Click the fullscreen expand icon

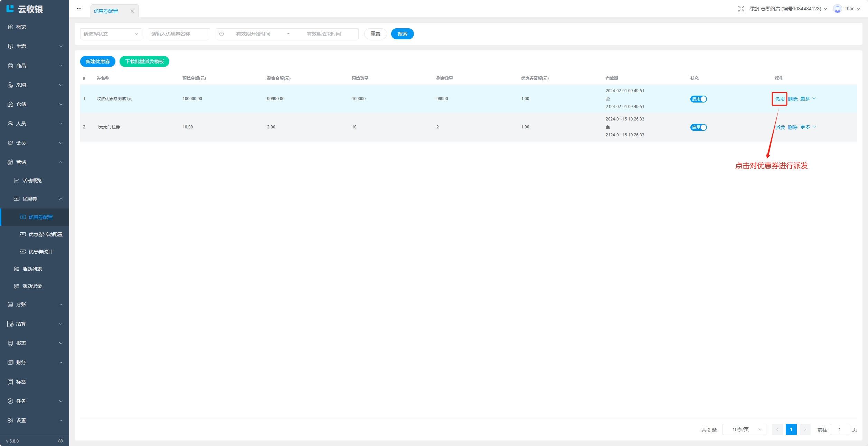(741, 9)
